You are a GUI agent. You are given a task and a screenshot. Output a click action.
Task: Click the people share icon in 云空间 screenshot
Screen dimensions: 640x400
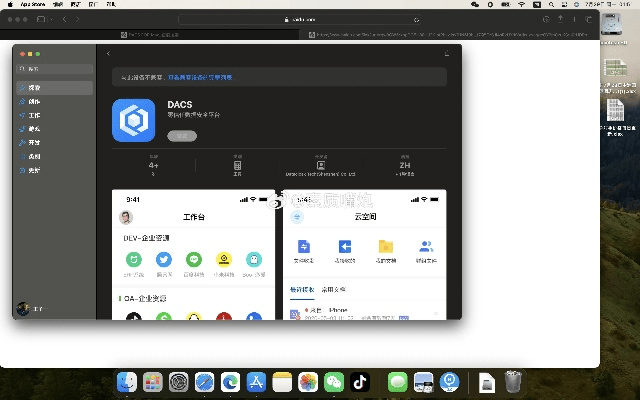[x=426, y=247]
